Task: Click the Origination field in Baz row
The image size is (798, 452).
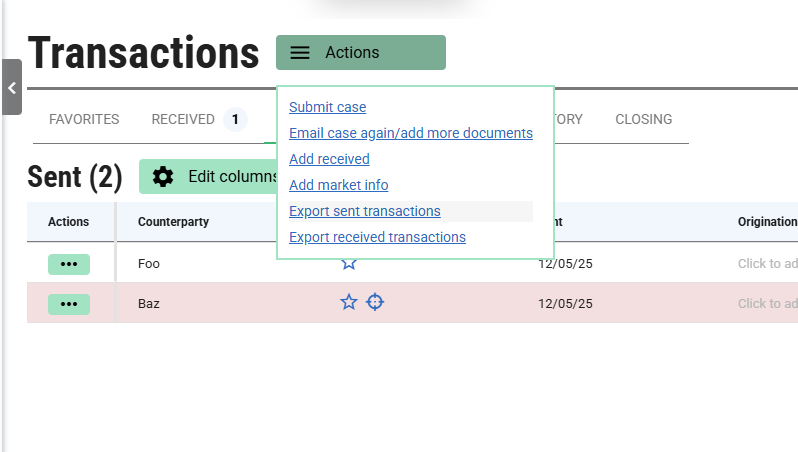Action: point(766,304)
